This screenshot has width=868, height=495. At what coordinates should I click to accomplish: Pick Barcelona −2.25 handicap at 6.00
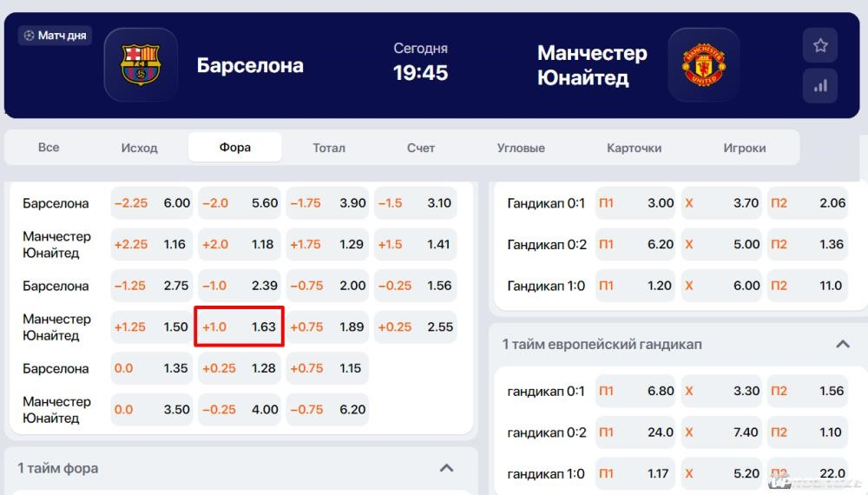coord(152,203)
